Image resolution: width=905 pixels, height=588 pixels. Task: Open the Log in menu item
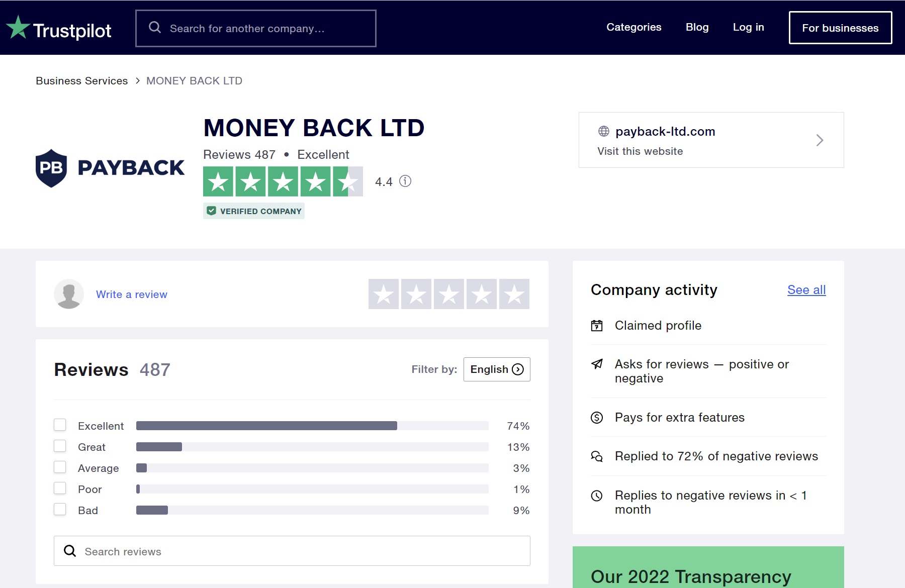tap(748, 27)
